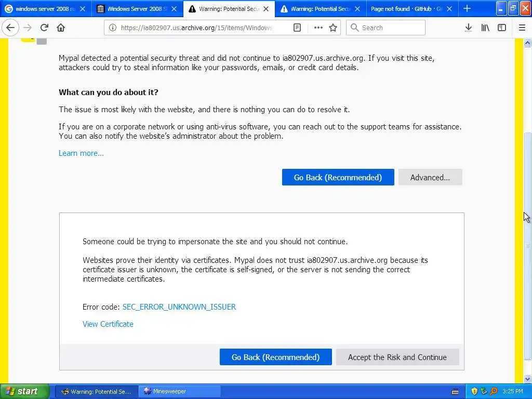Click the Advanced... button

tap(430, 178)
